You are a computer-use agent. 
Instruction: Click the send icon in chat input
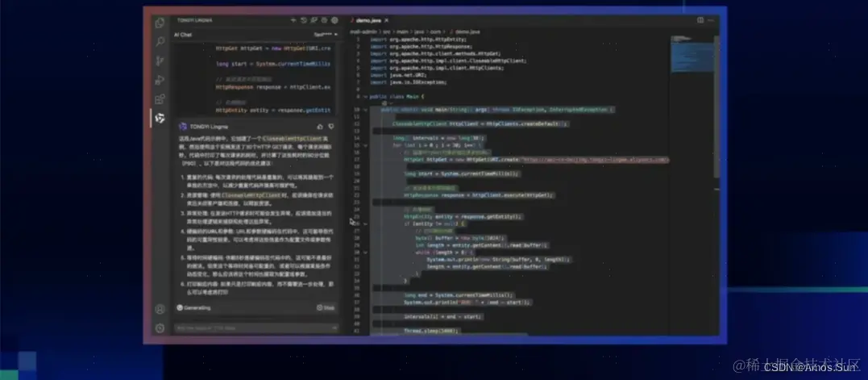[x=334, y=328]
